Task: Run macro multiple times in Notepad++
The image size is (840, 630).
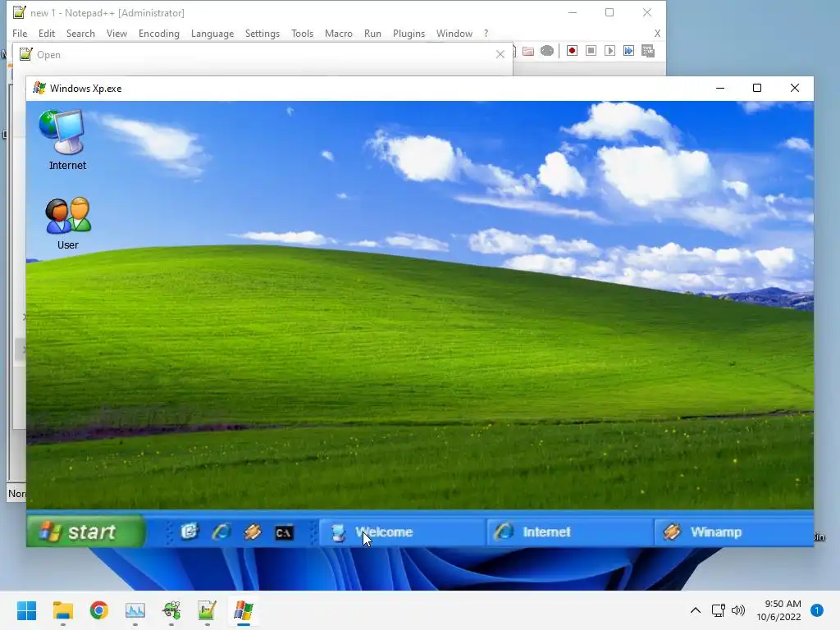Action: [x=628, y=50]
